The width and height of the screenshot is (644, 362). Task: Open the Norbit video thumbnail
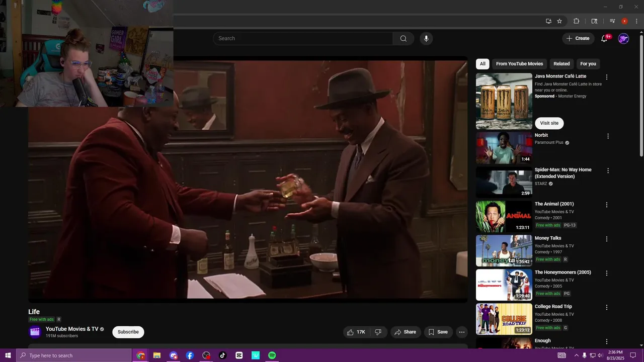coord(504,148)
